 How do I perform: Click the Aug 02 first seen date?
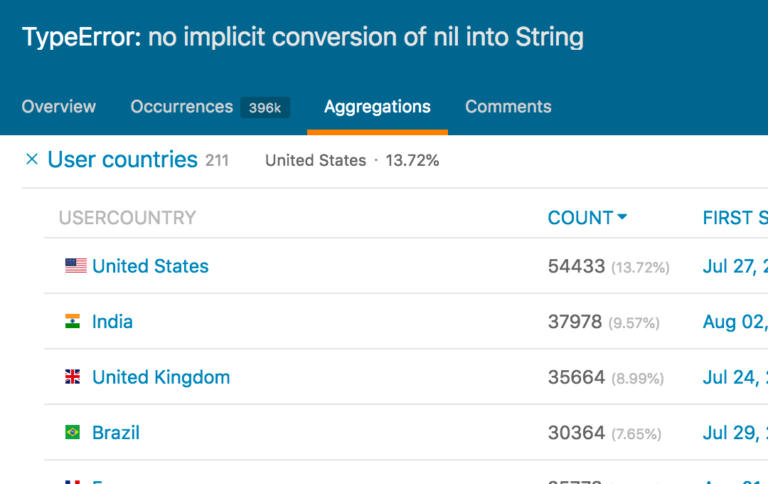tap(735, 322)
